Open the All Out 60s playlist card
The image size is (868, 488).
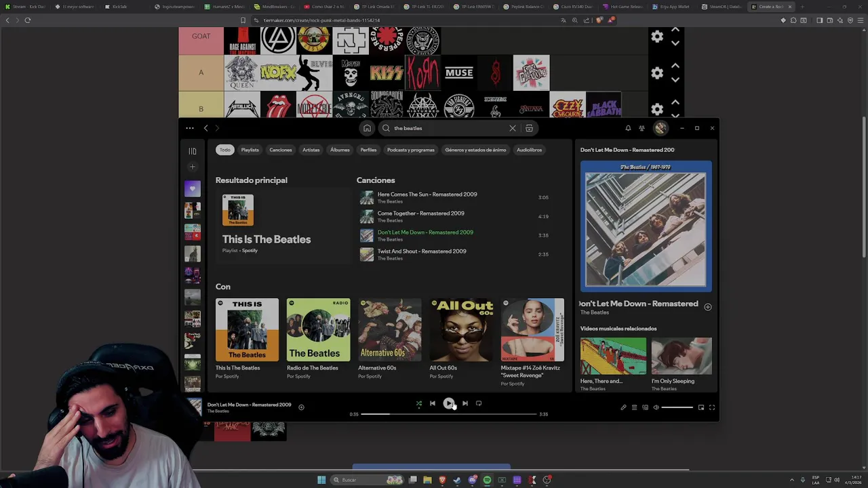(461, 340)
